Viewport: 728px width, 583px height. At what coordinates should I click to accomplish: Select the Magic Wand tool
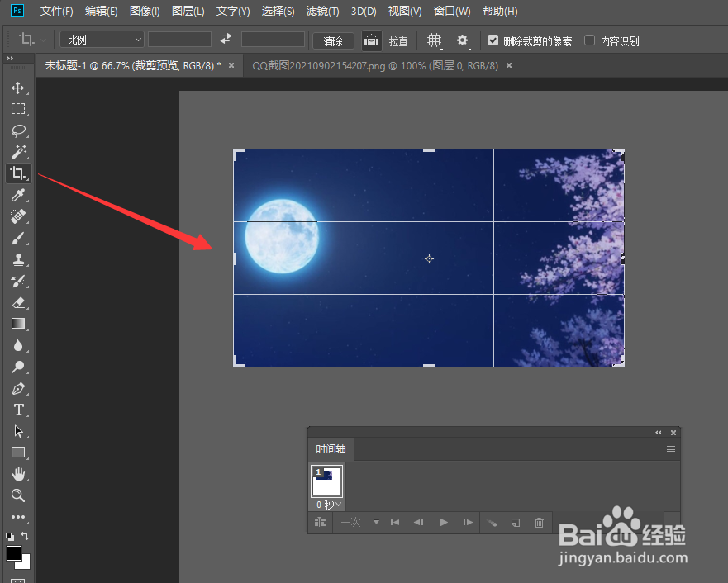click(18, 152)
